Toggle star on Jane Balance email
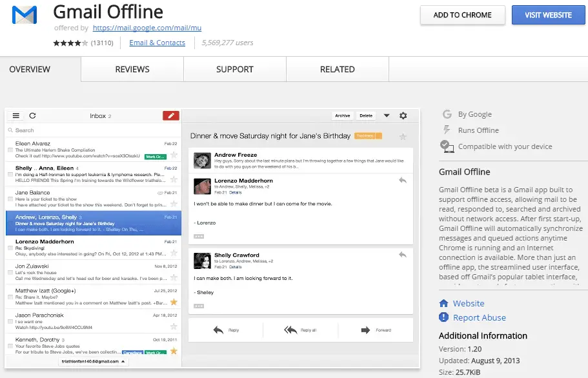The width and height of the screenshot is (588, 378). click(174, 204)
